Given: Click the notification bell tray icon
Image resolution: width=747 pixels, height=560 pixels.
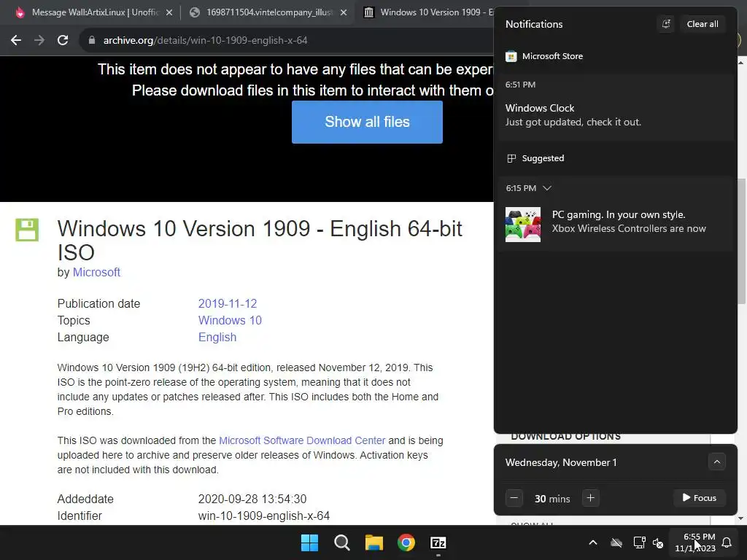Looking at the screenshot, I should [727, 542].
